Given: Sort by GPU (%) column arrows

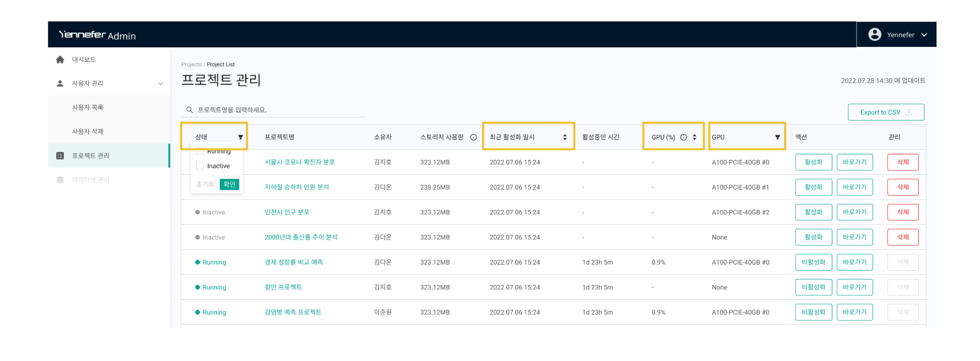Looking at the screenshot, I should 695,137.
